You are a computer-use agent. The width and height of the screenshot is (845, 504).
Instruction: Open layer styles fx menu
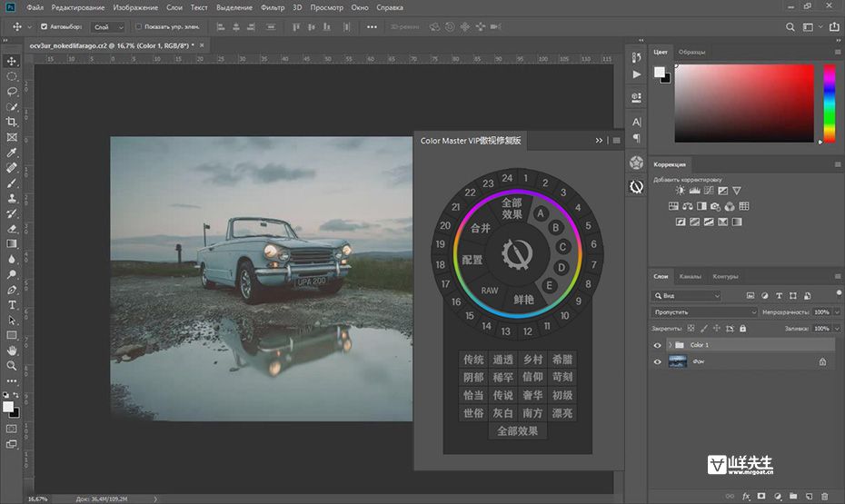point(746,497)
